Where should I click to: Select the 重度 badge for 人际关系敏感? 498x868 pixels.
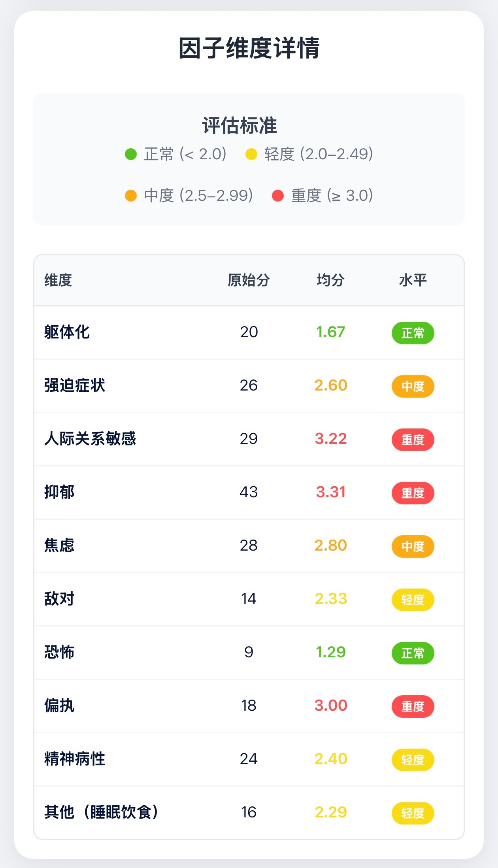tap(413, 440)
